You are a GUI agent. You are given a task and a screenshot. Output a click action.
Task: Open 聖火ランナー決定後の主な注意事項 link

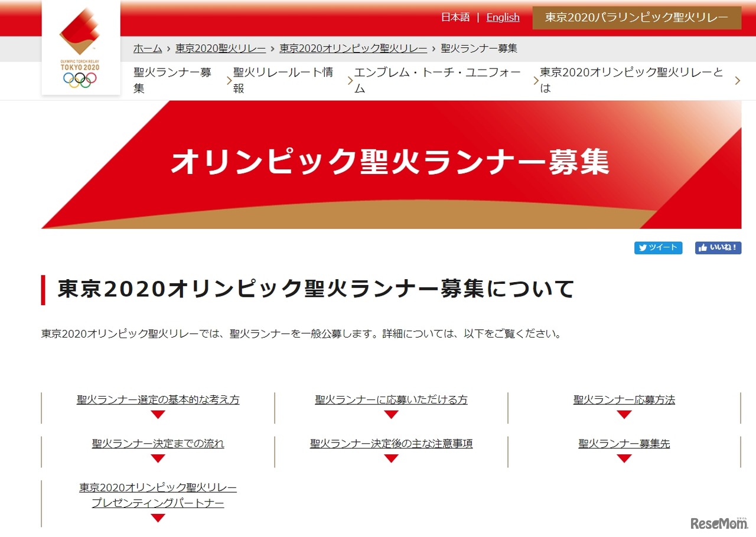point(391,443)
